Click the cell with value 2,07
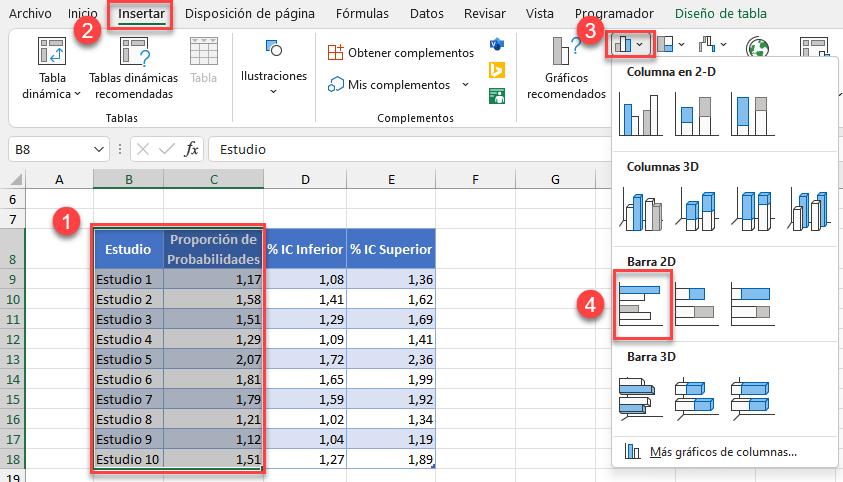Image resolution: width=843 pixels, height=482 pixels. (213, 359)
